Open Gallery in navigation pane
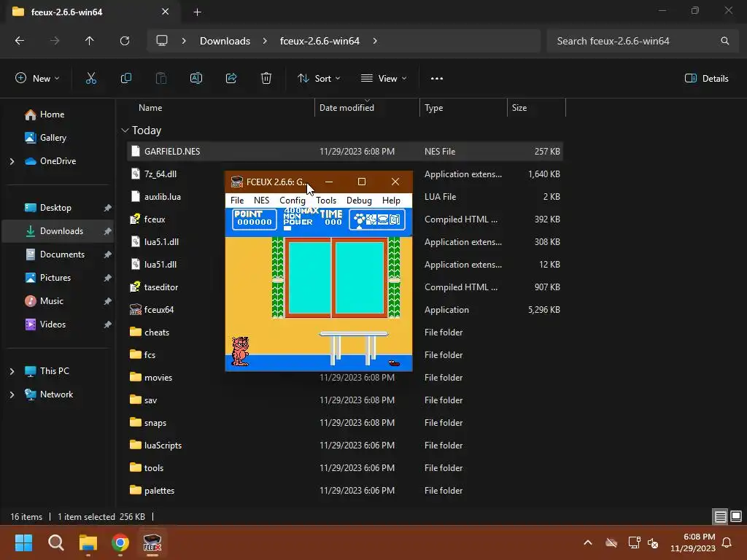Screen dimensions: 747x560 click(x=53, y=138)
